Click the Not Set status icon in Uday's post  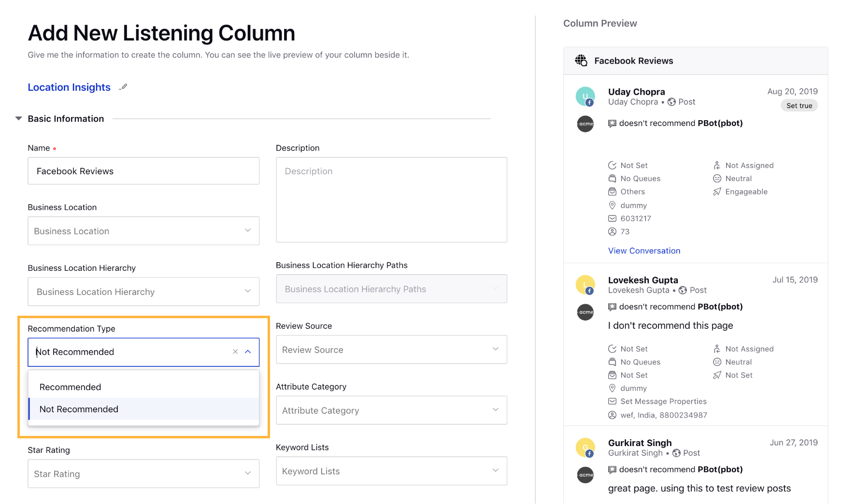[612, 166]
